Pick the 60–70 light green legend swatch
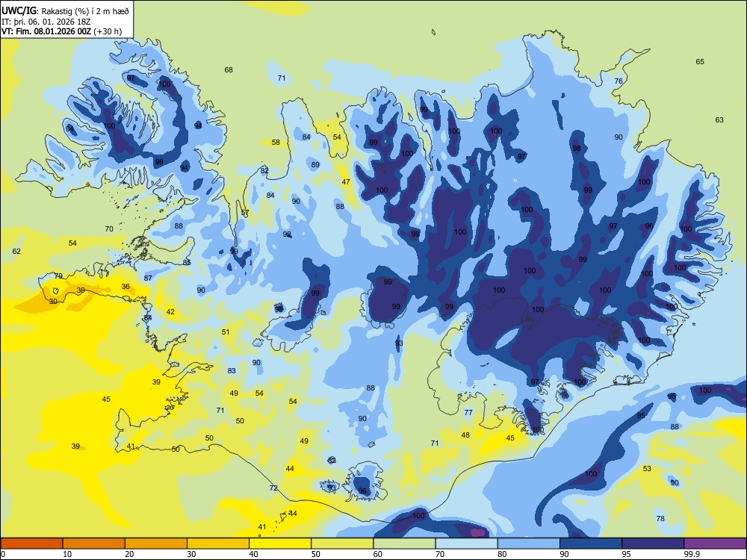 tap(404, 544)
